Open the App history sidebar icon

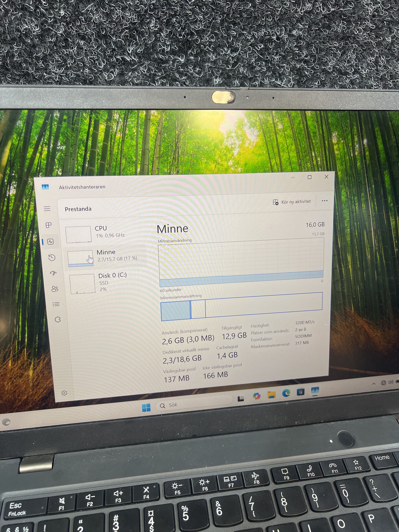coord(52,258)
